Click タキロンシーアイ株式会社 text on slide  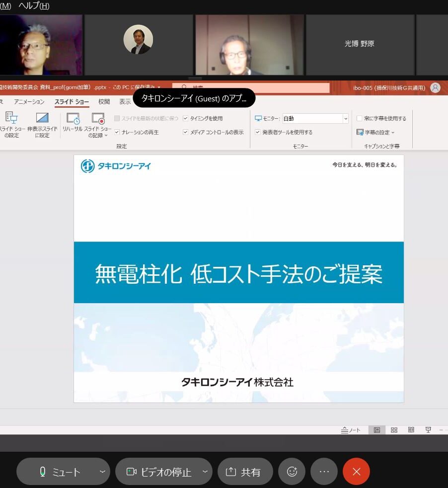click(x=237, y=382)
